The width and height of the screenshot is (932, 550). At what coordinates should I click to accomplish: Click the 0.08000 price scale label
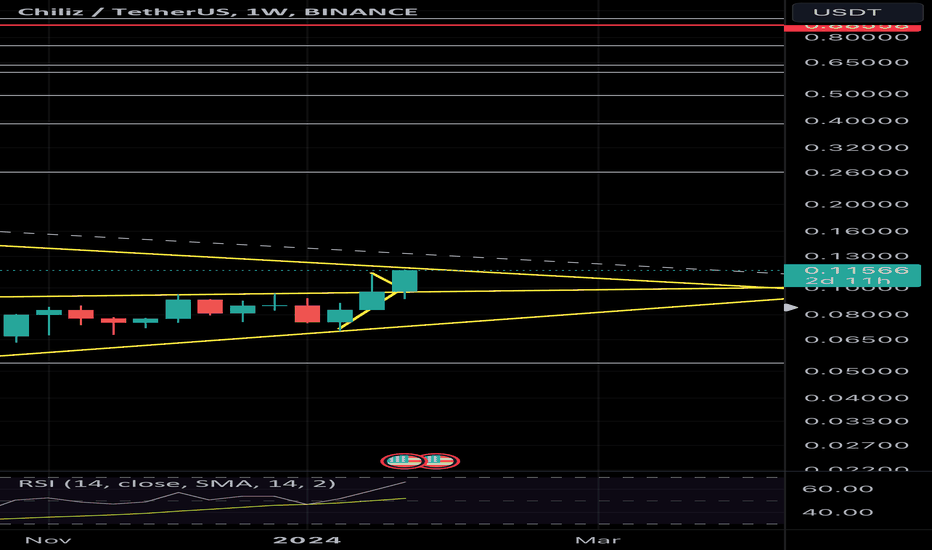[x=857, y=315]
